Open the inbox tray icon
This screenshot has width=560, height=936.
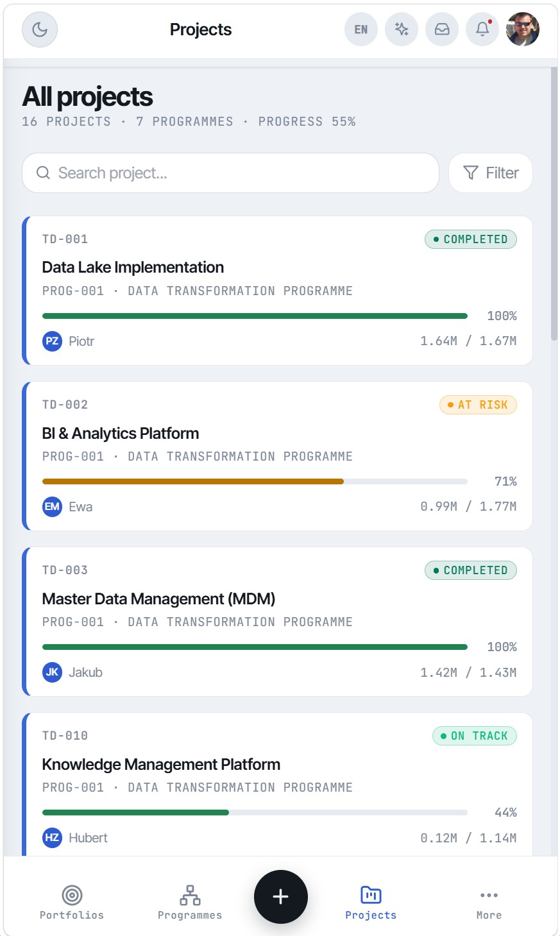(x=442, y=30)
